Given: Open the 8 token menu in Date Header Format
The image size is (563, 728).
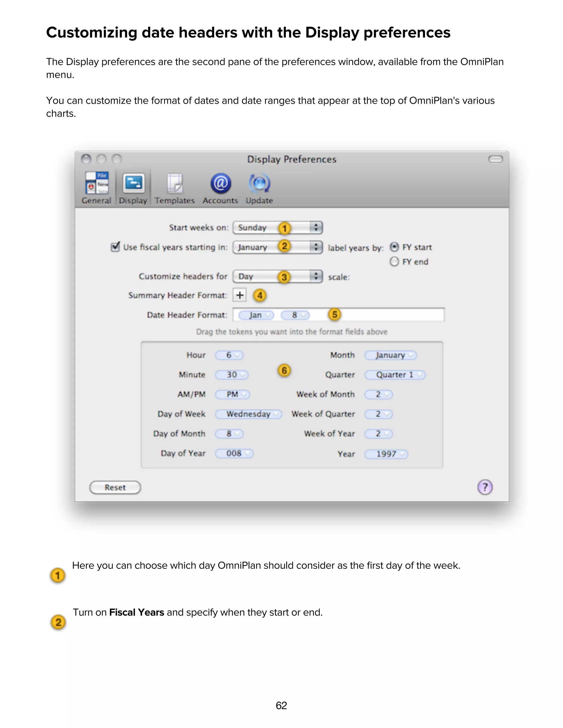Looking at the screenshot, I should tap(295, 315).
